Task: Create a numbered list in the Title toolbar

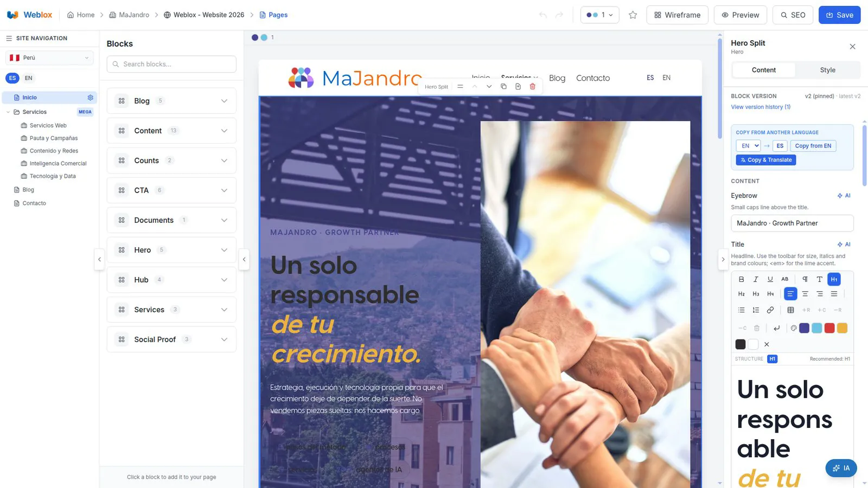Action: click(756, 310)
